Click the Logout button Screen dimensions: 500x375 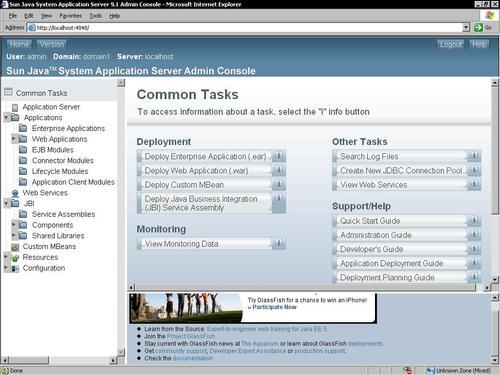[x=451, y=44]
